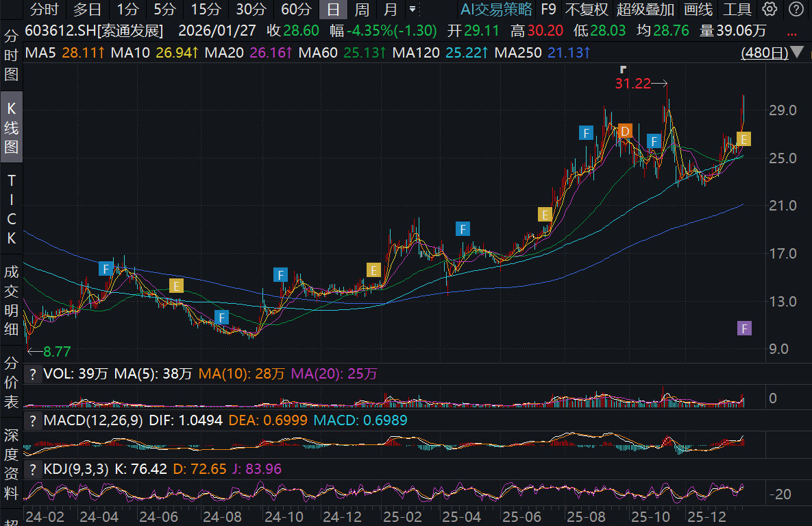Click the red three-dot more icon
The image size is (812, 526).
point(792,32)
